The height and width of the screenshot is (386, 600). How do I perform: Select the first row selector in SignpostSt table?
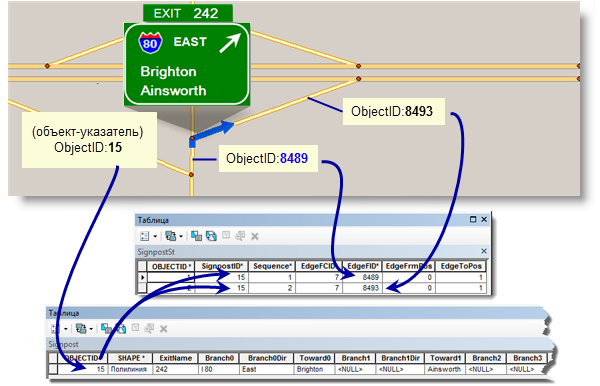142,277
